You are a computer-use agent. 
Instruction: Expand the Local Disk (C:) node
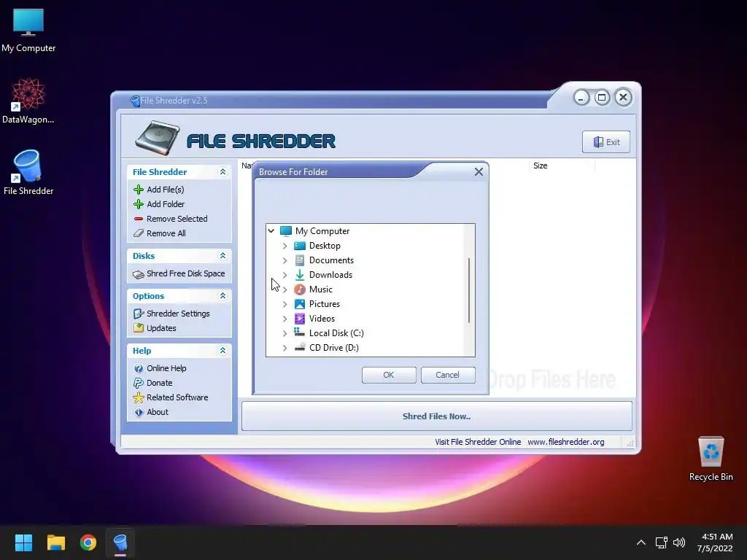(x=285, y=333)
